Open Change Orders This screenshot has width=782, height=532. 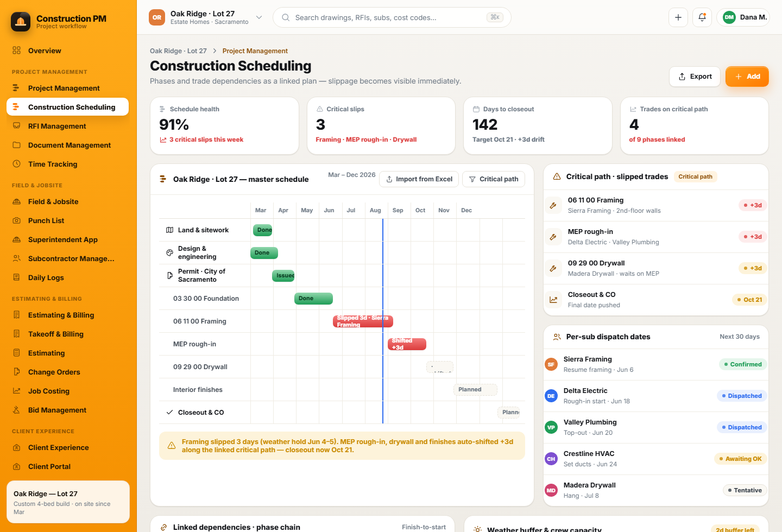pos(67,372)
